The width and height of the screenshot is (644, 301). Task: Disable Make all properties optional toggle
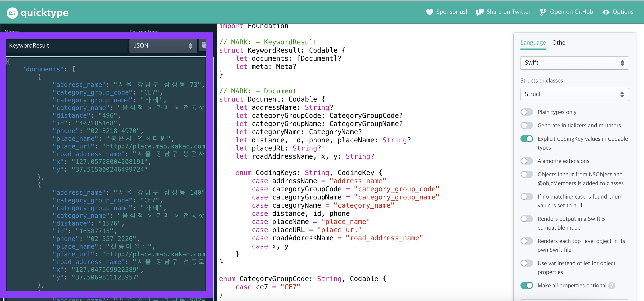coord(527,286)
